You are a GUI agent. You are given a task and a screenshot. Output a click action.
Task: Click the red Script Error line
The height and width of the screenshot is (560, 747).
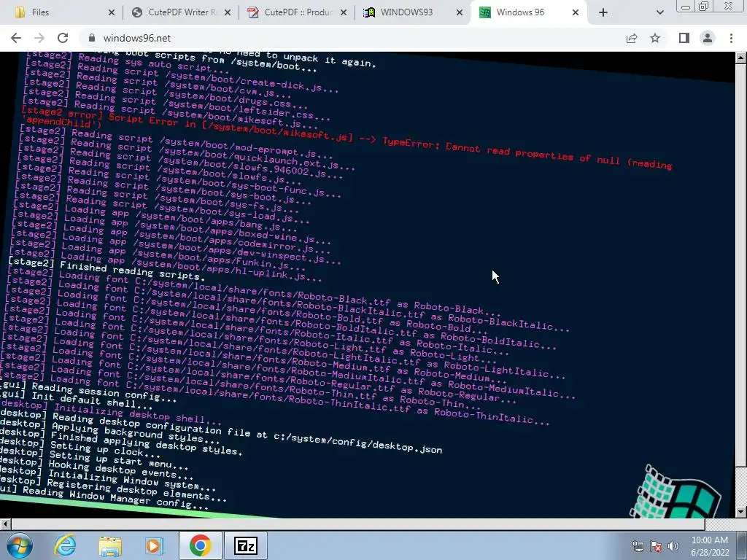347,138
